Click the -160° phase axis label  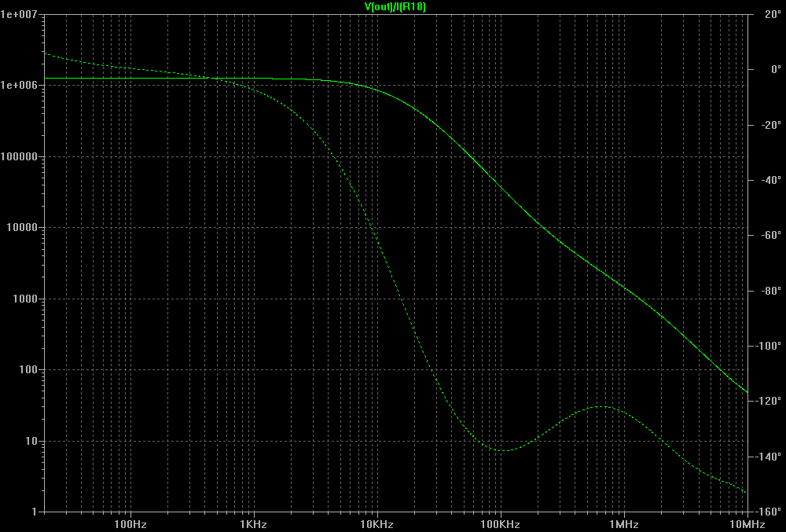click(768, 512)
